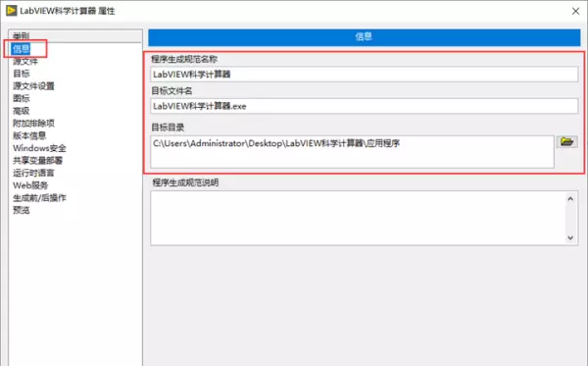Viewport: 588px width, 366px height.
Task: Click the 目标目录 path field
Action: pos(352,152)
